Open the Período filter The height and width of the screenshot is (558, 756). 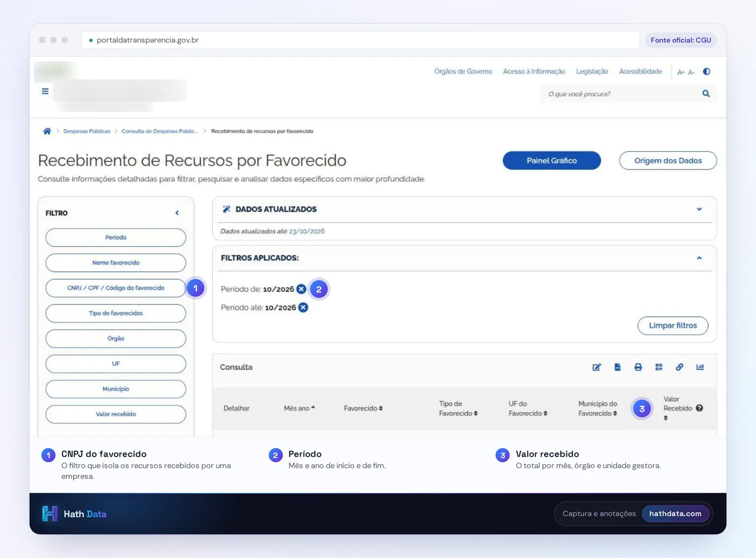click(116, 237)
